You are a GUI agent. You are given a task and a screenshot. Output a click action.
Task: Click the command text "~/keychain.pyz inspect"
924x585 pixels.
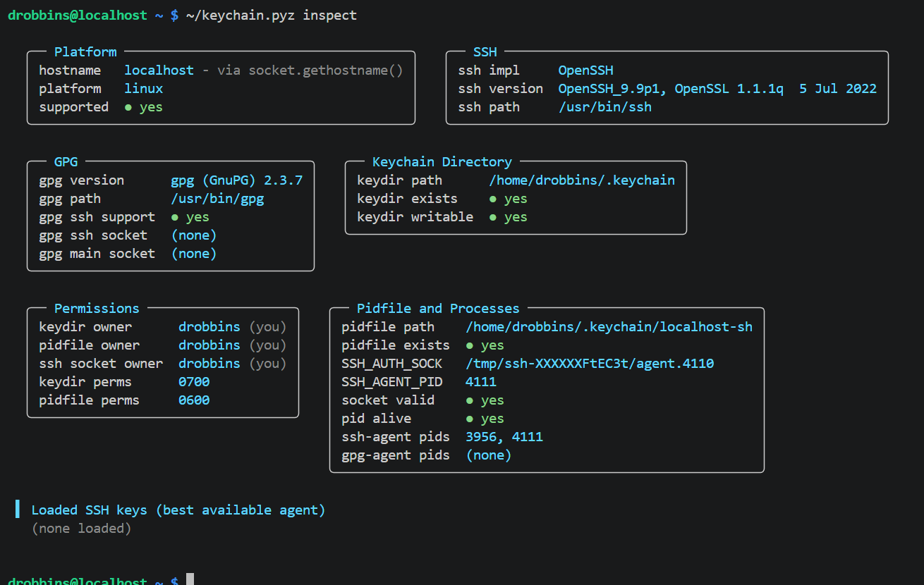click(x=272, y=16)
